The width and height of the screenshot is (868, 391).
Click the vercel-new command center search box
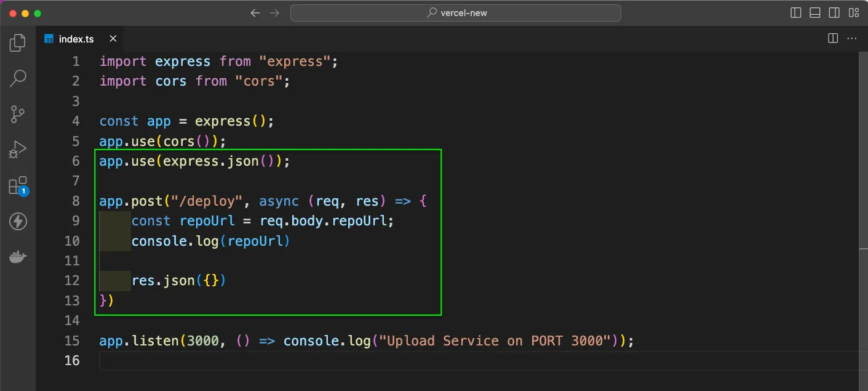coord(455,13)
